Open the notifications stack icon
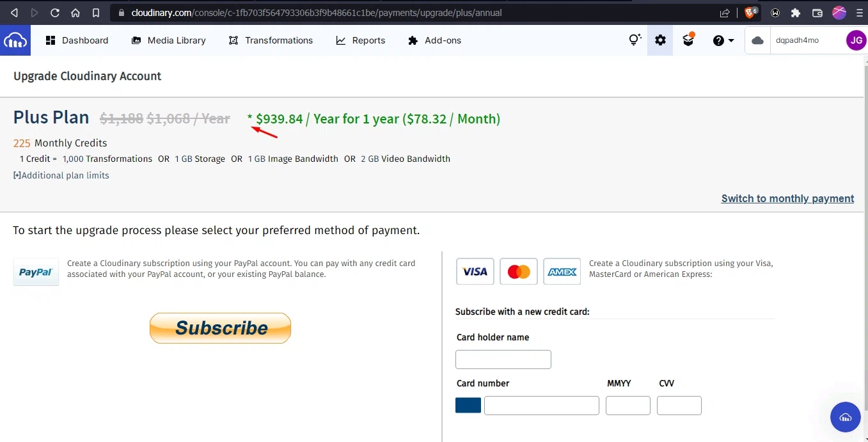Viewport: 868px width, 442px height. pos(688,40)
